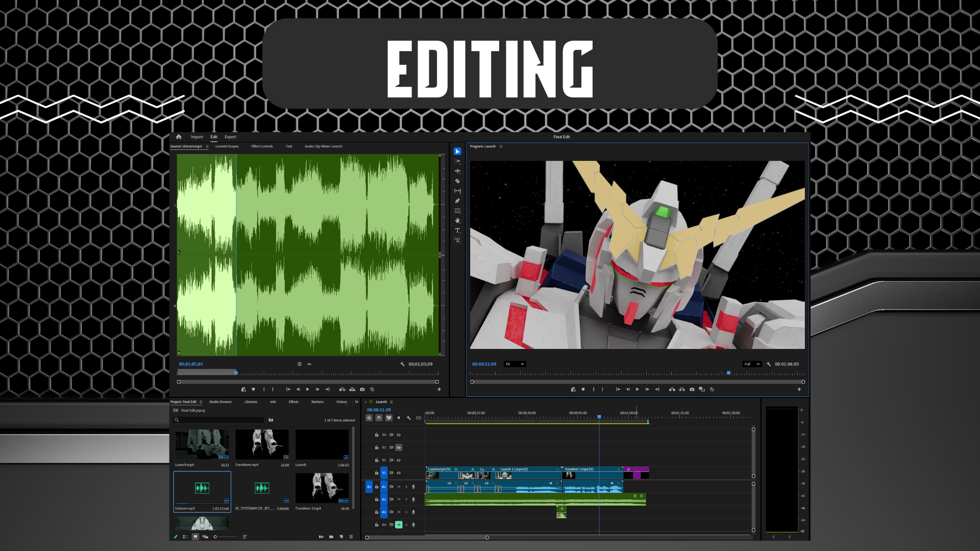This screenshot has width=980, height=551.
Task: Select the Launch.mp4 thumbnail in Project panel
Action: coord(202,445)
